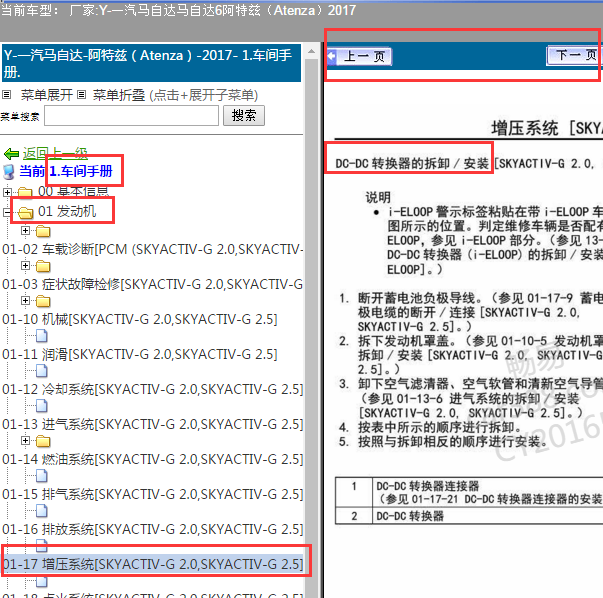Image resolution: width=603 pixels, height=598 pixels.
Task: Expand the folder above 01-03 症状故障检修
Action: tap(25, 265)
